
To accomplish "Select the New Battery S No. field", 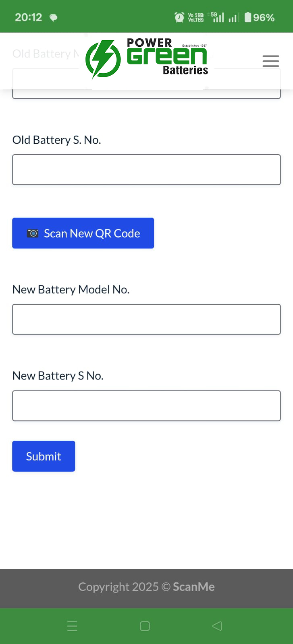I will pos(146,405).
